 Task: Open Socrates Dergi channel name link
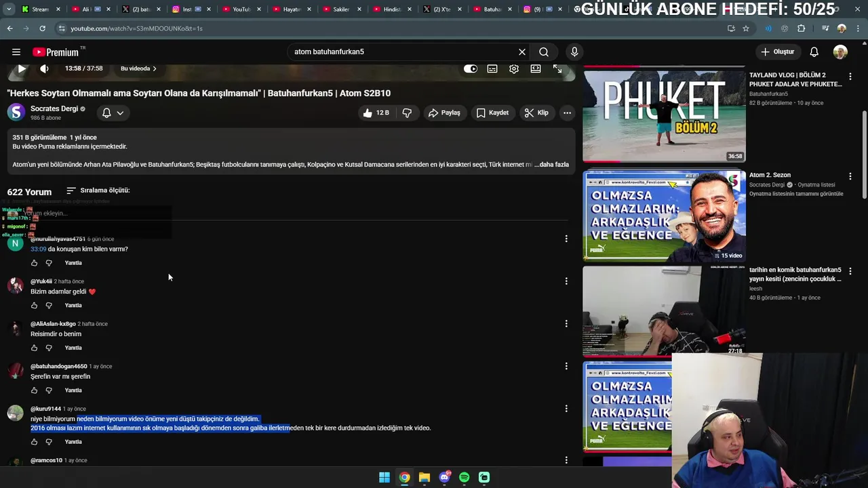(54, 108)
